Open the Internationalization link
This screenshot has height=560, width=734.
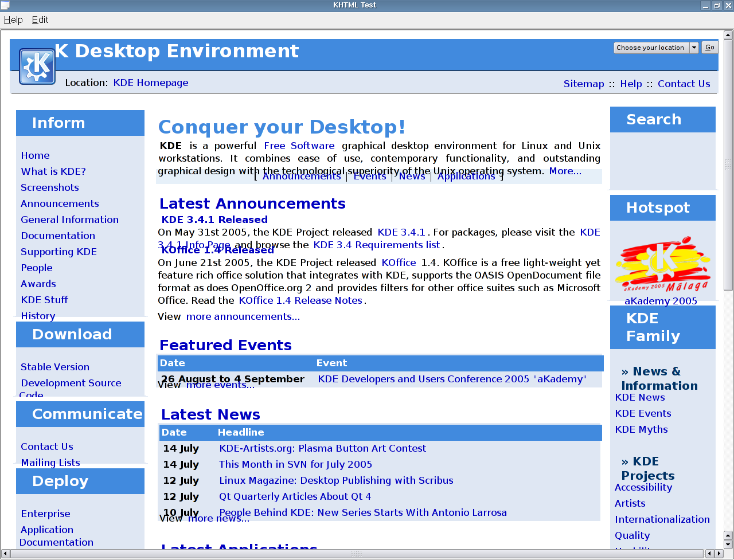pyautogui.click(x=662, y=519)
